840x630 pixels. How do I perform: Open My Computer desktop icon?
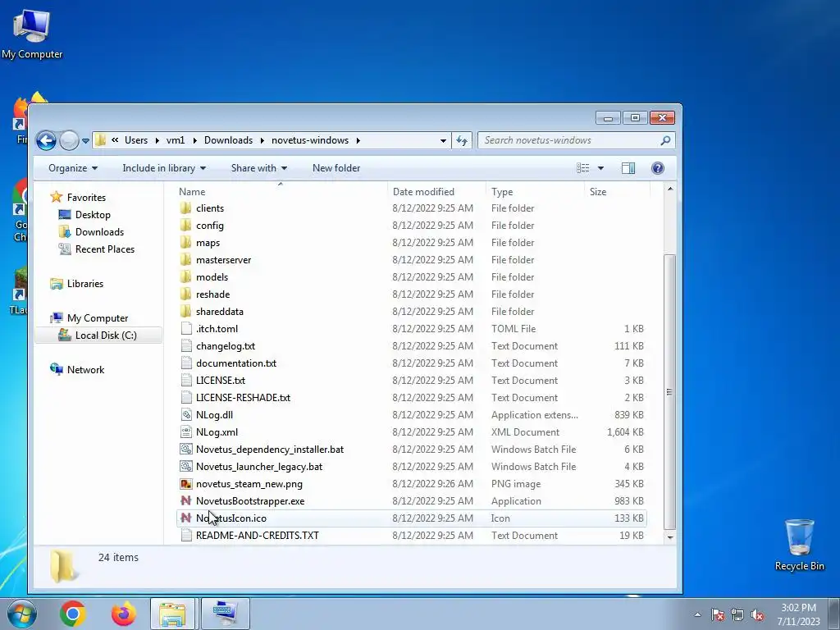32,34
